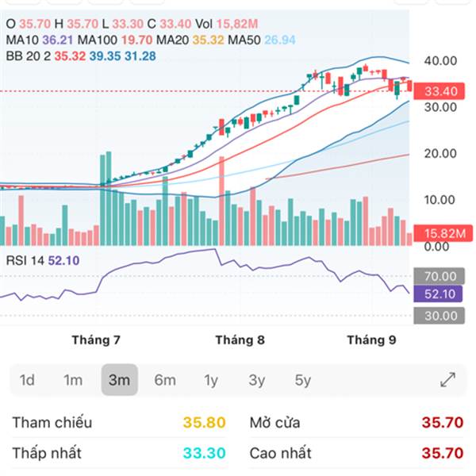The image size is (476, 476).
Task: Select the 1d timeframe
Action: [27, 380]
